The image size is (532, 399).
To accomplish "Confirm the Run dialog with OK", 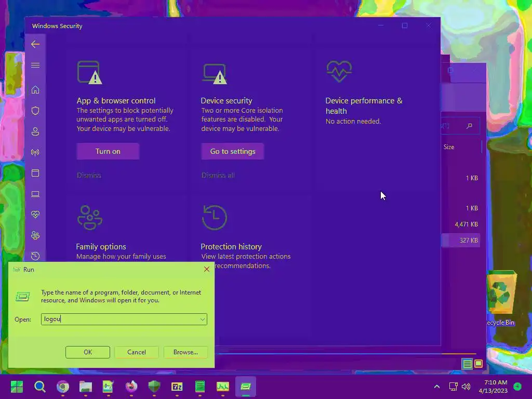I will tap(87, 352).
